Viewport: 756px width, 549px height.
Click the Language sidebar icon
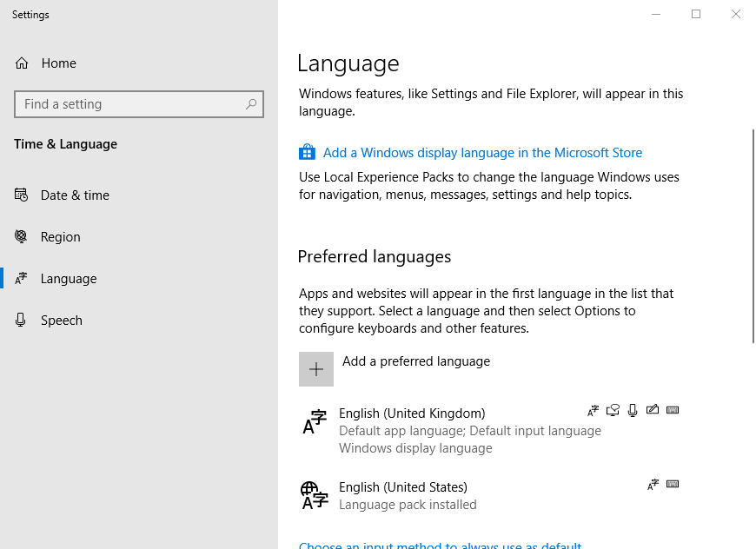pyautogui.click(x=21, y=278)
